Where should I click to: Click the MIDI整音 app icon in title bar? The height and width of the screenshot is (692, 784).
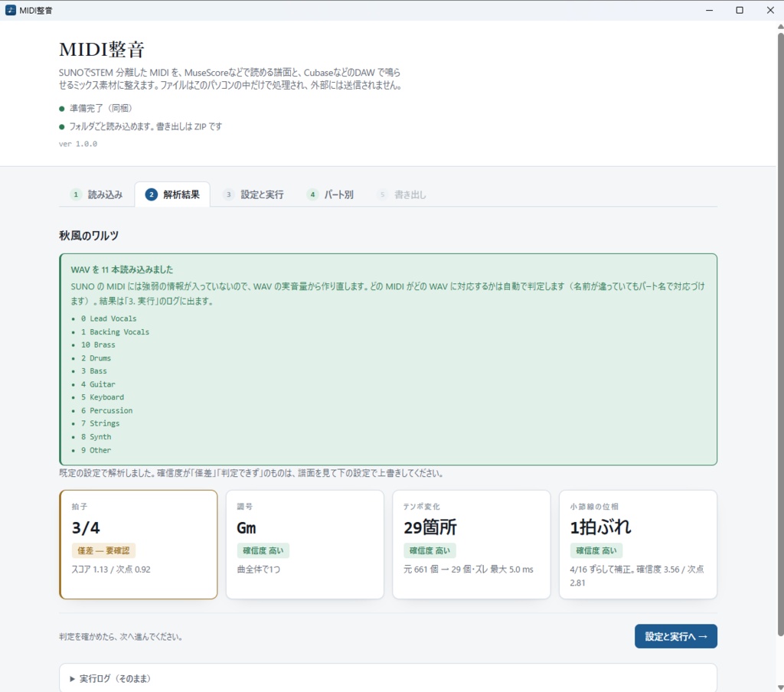tap(11, 10)
